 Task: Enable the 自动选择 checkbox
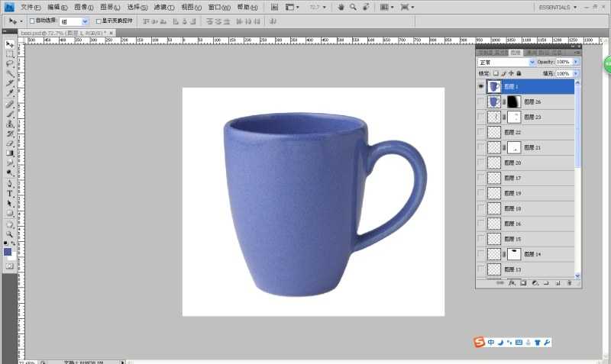point(33,21)
